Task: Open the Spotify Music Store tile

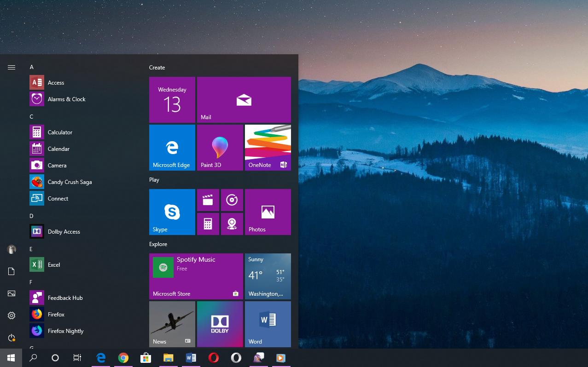Action: (196, 276)
